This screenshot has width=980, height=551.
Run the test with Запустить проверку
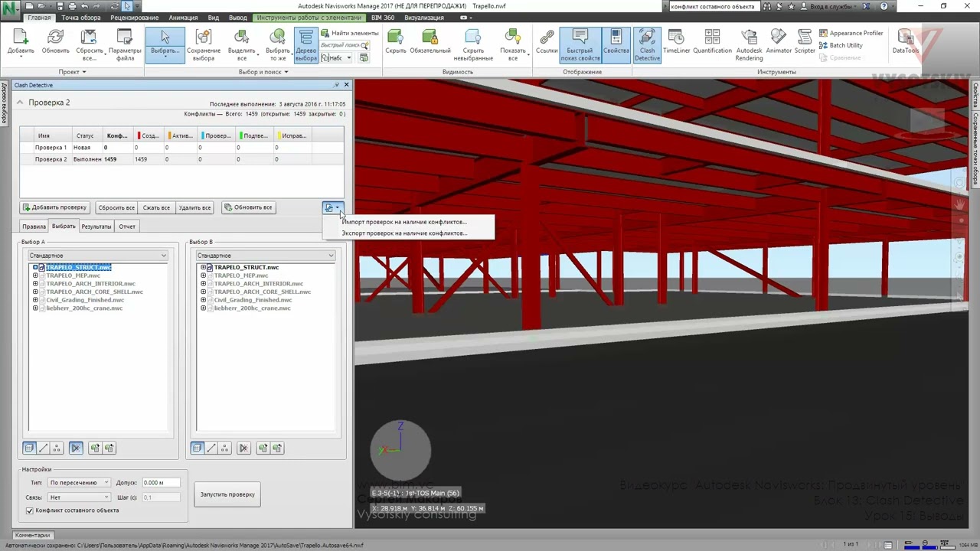pos(227,494)
